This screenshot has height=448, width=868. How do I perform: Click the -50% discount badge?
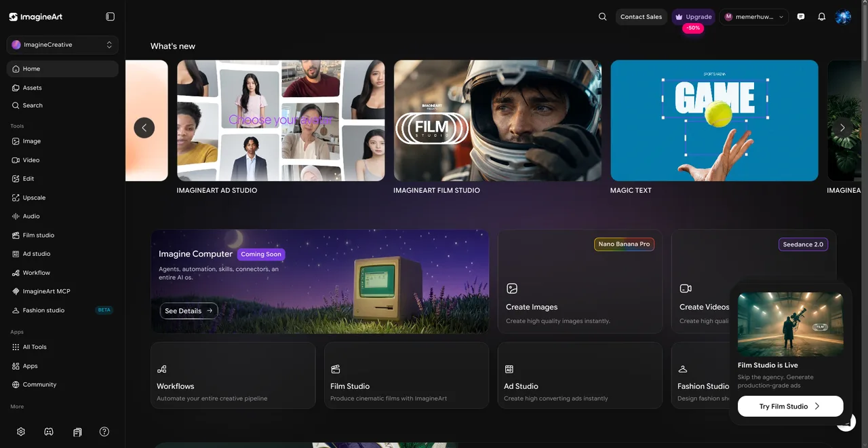click(693, 29)
